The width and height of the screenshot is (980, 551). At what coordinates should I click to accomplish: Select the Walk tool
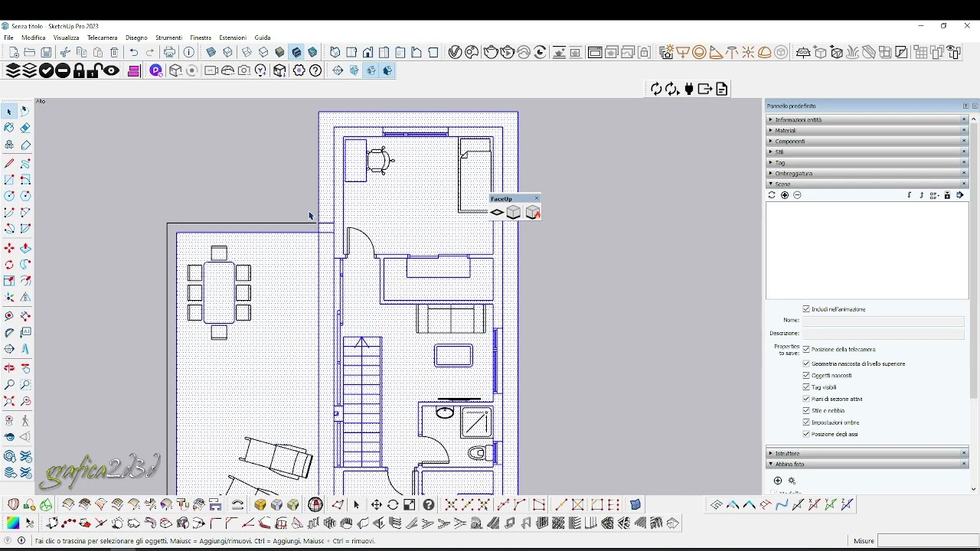click(x=25, y=420)
